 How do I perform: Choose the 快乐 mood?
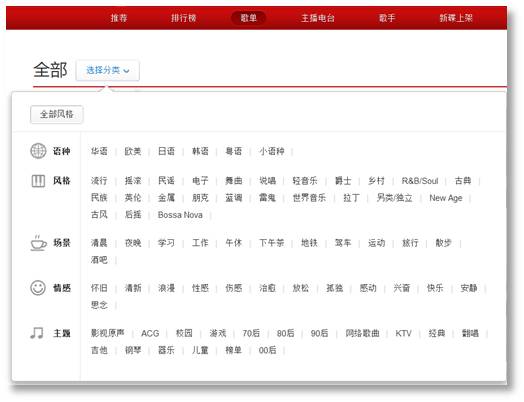435,288
